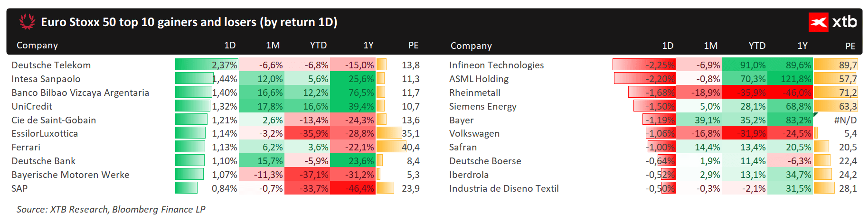Click the losers table YTD column header
This screenshot has width=868, height=223.
[x=757, y=46]
